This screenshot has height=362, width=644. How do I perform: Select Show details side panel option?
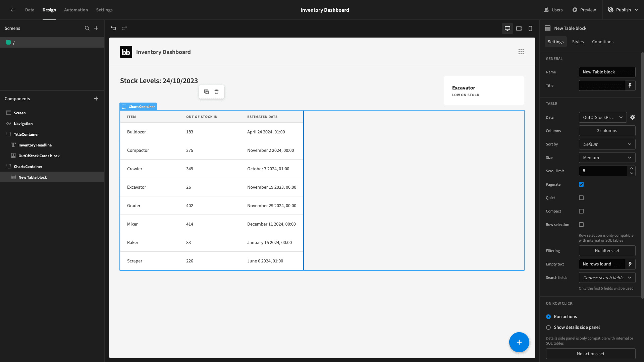(548, 327)
